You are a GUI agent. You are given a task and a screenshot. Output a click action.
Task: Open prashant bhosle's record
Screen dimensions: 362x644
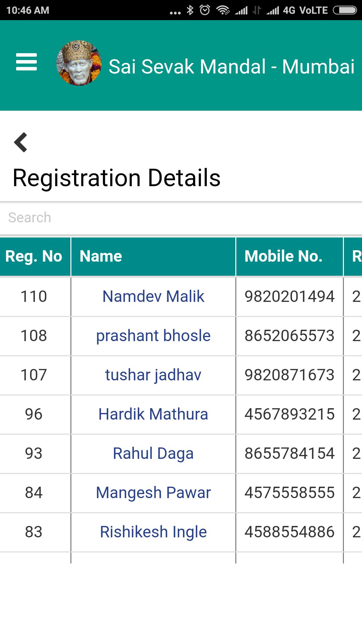pos(153,336)
